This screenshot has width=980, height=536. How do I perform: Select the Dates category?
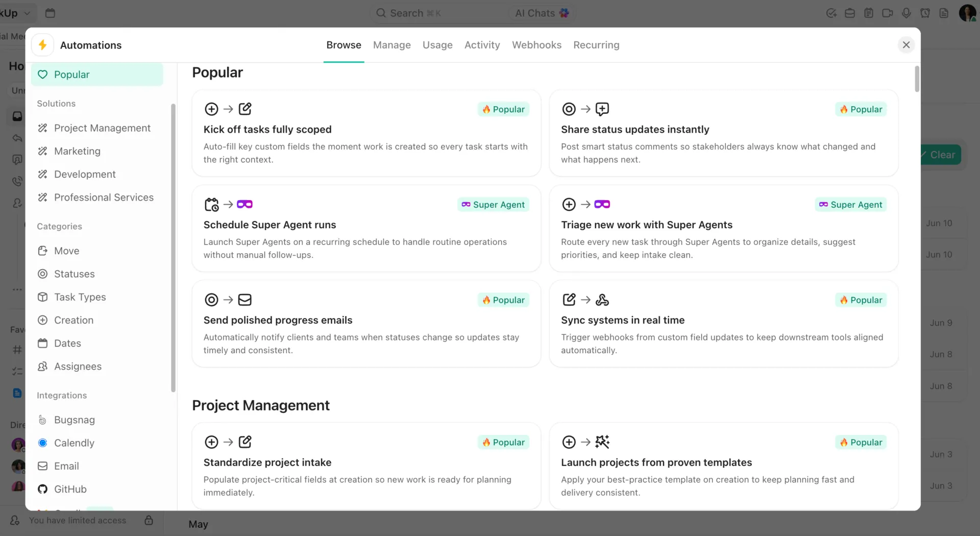click(97, 344)
